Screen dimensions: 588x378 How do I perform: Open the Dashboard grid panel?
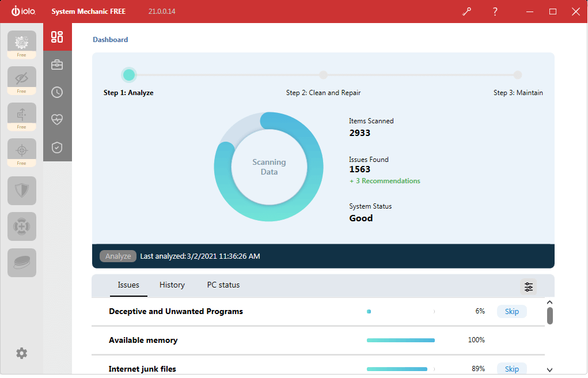pyautogui.click(x=57, y=36)
